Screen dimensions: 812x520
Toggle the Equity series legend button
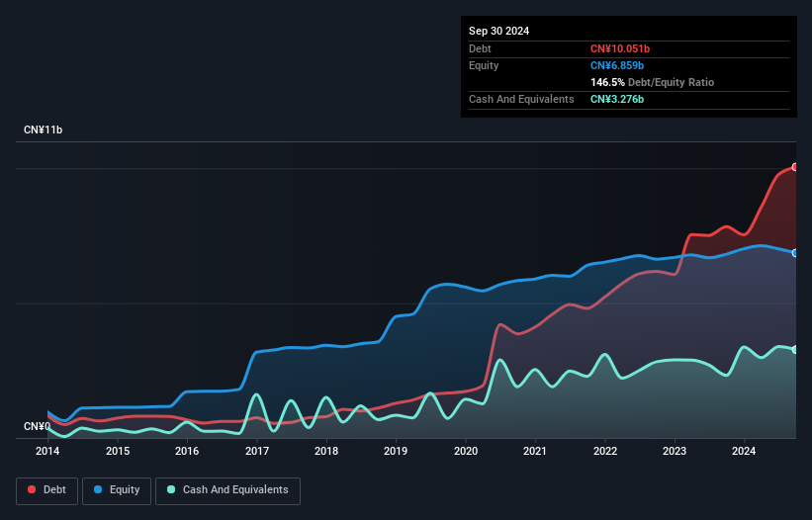(x=117, y=490)
